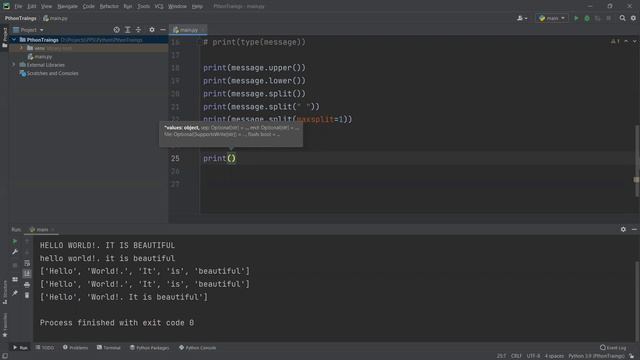Expand External Libraries node
640x360 pixels.
(x=14, y=65)
